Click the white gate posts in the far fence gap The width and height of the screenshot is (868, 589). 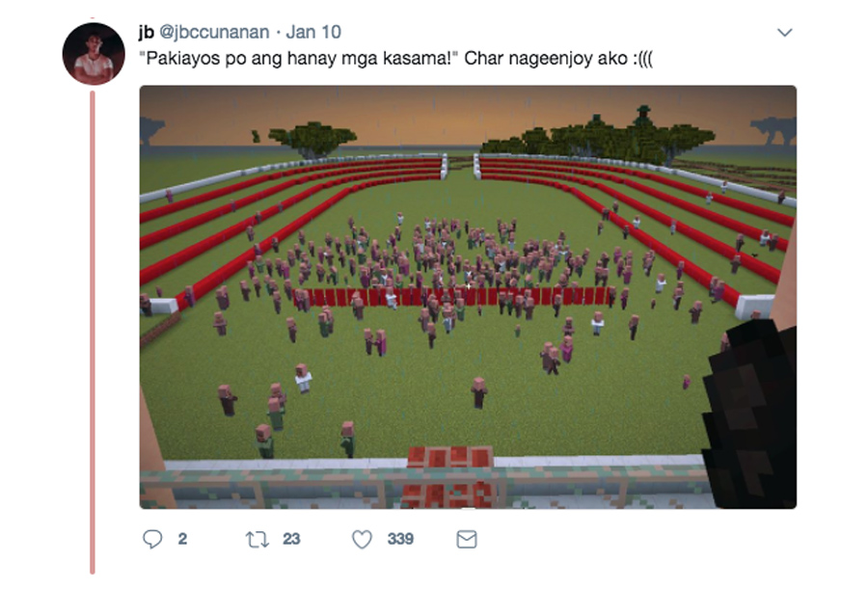459,166
